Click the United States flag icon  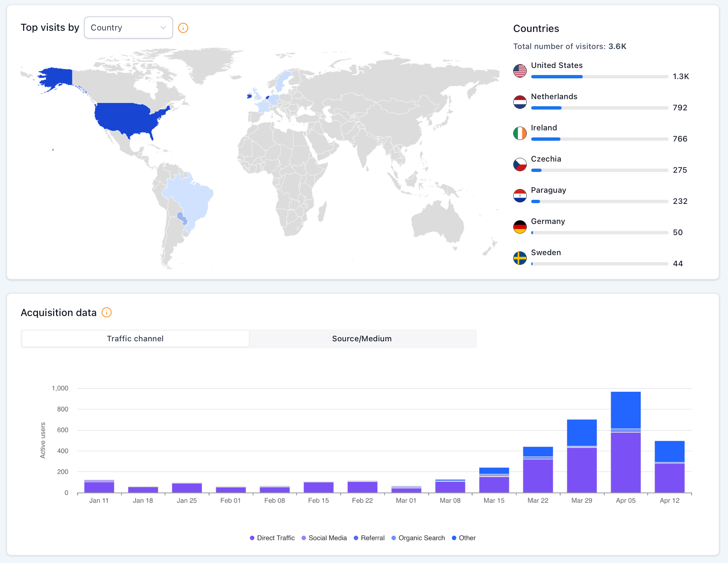(520, 71)
